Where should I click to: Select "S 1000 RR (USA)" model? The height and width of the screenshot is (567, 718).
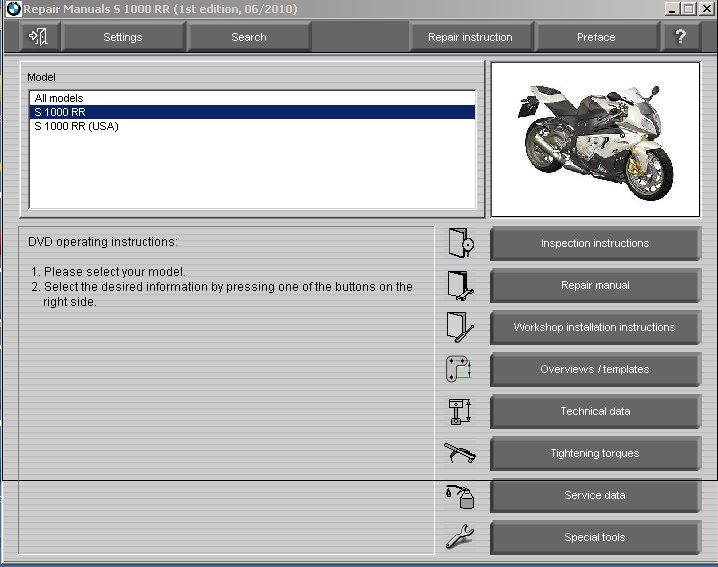77,126
